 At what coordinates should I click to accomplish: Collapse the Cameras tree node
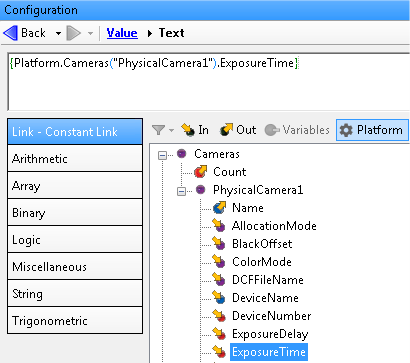tap(162, 155)
